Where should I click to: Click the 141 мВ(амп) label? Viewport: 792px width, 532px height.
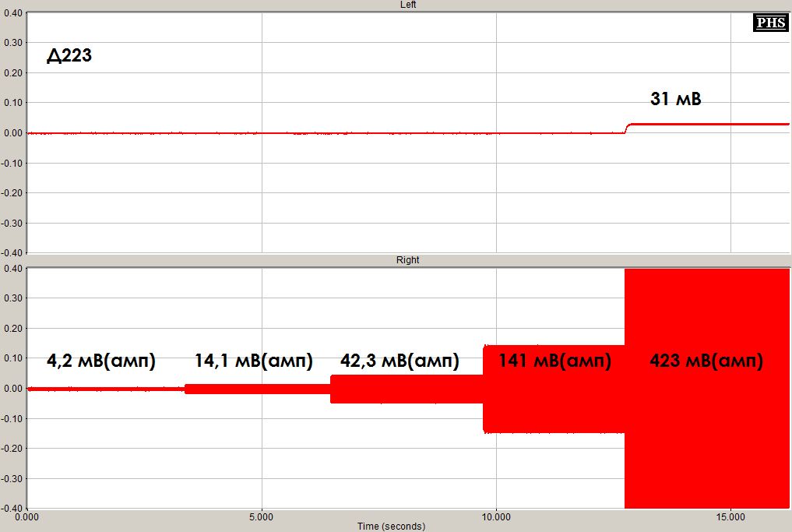click(x=554, y=361)
